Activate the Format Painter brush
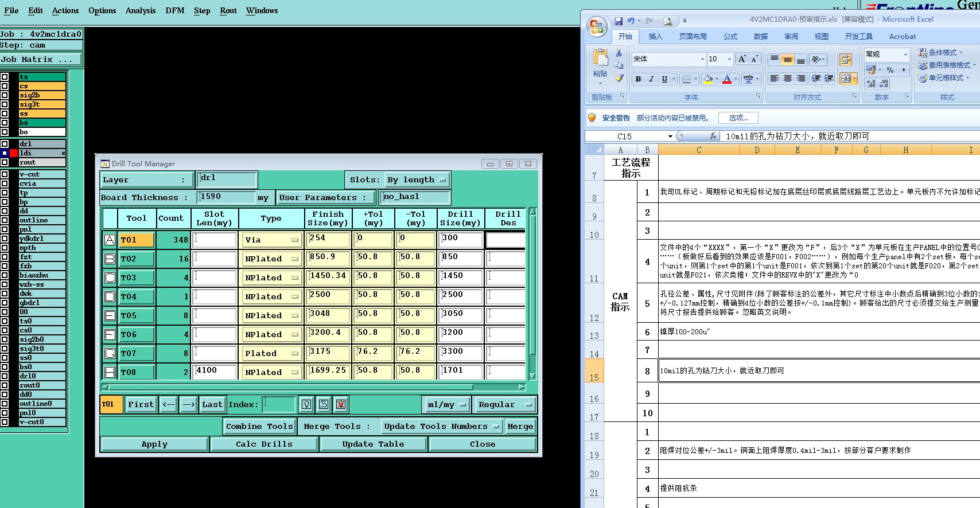The height and width of the screenshot is (508, 980). (619, 78)
